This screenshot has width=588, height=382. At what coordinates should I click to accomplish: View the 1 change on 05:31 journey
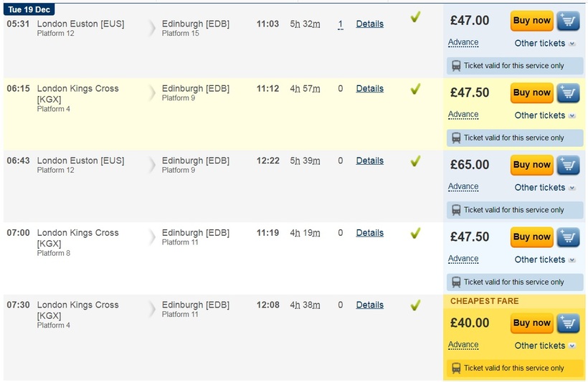(x=340, y=24)
